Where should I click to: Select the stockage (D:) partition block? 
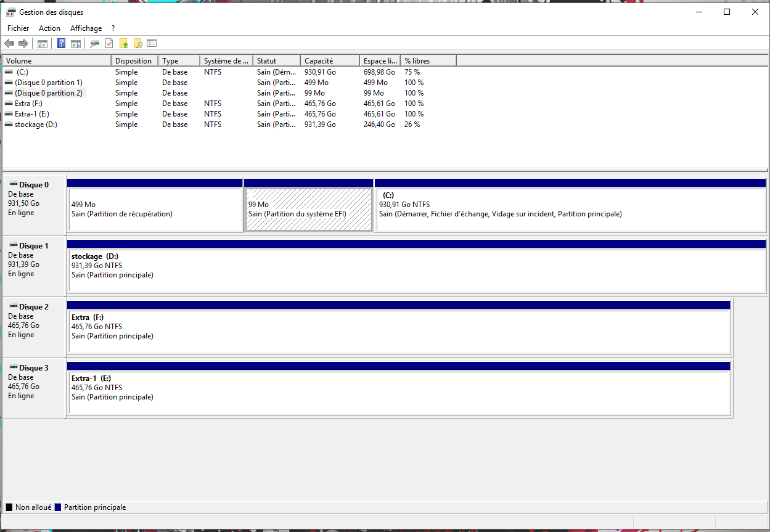pyautogui.click(x=416, y=266)
